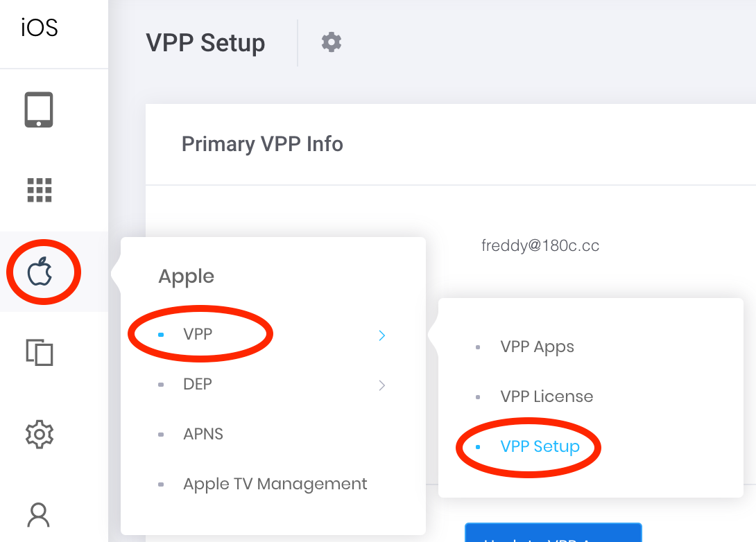The image size is (756, 542).
Task: Open the settings gear in sidebar
Action: [x=39, y=434]
